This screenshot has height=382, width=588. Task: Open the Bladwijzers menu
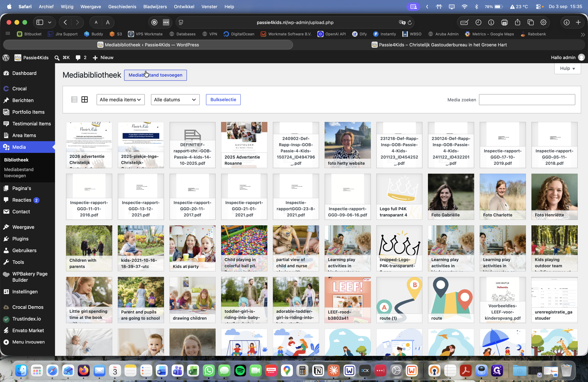point(155,7)
